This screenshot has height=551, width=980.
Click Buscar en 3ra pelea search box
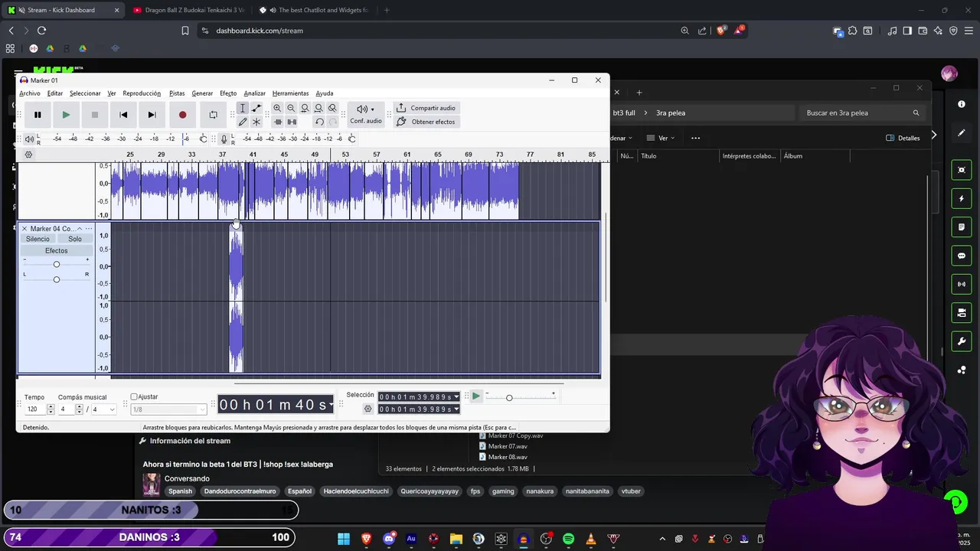[x=863, y=112]
